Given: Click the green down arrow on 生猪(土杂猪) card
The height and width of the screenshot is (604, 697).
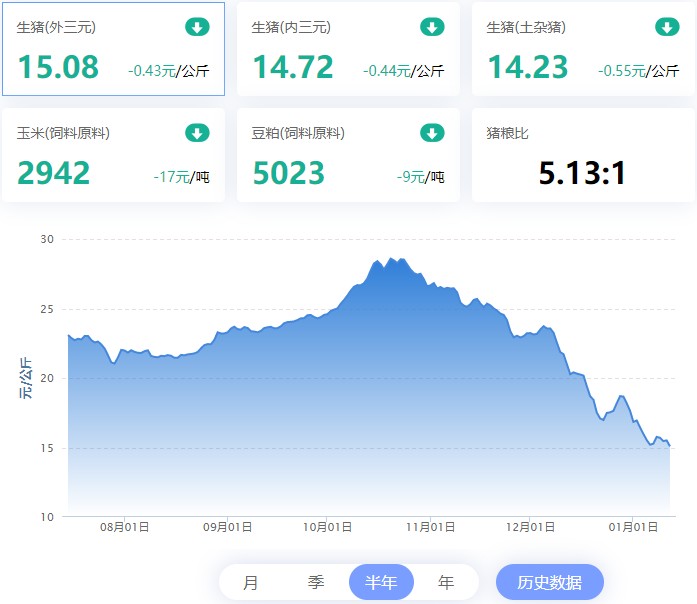Looking at the screenshot, I should tap(667, 27).
